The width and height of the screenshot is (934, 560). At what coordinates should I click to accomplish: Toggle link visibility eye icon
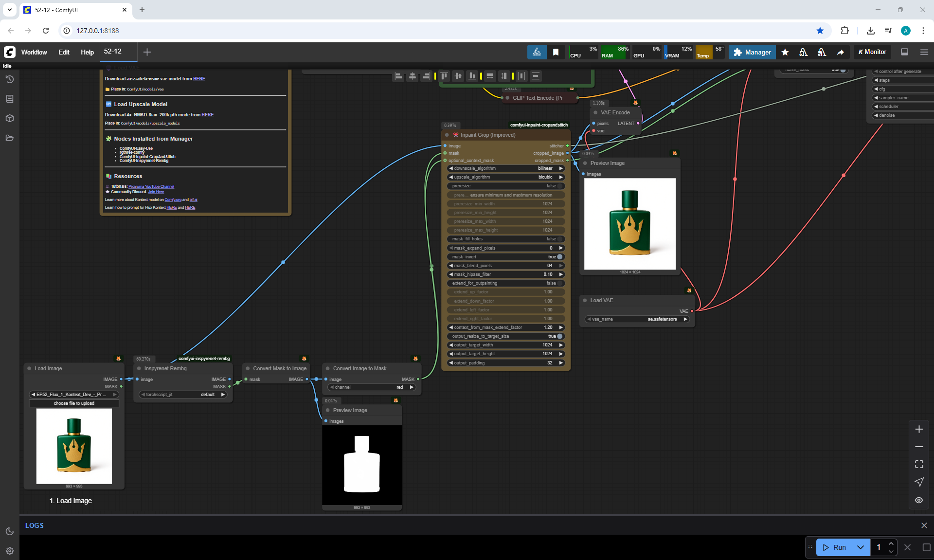[918, 500]
